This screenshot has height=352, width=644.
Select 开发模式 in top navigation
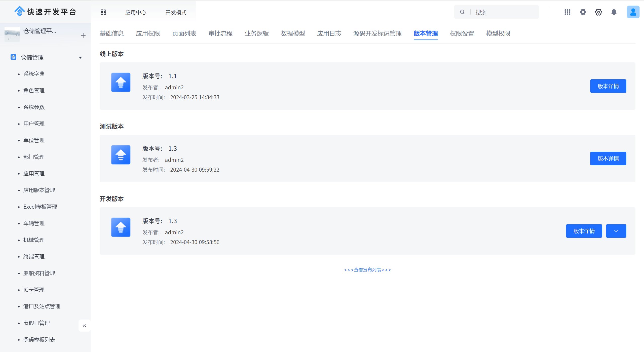[x=176, y=12]
